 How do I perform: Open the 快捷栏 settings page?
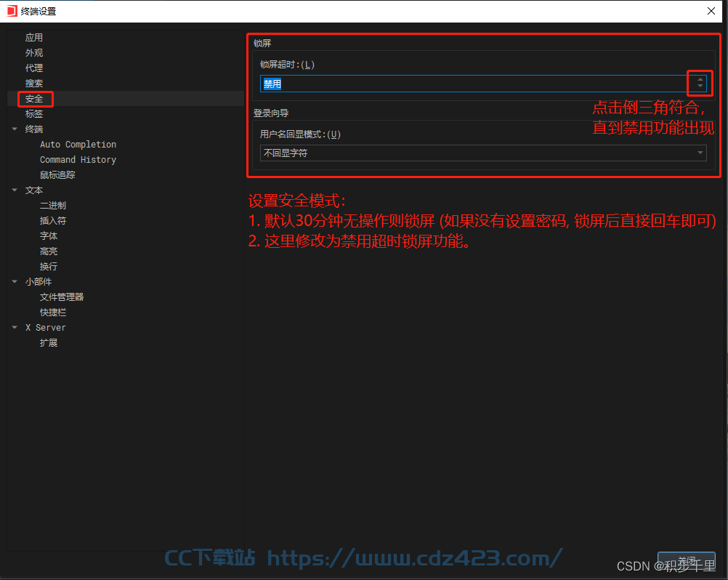click(x=52, y=312)
